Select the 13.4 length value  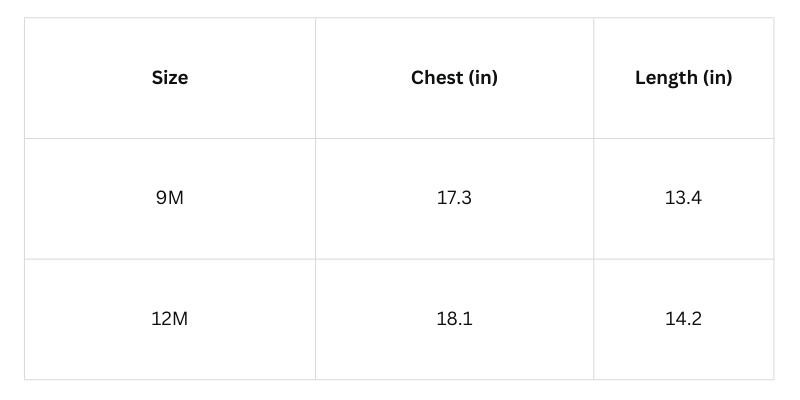(x=683, y=198)
